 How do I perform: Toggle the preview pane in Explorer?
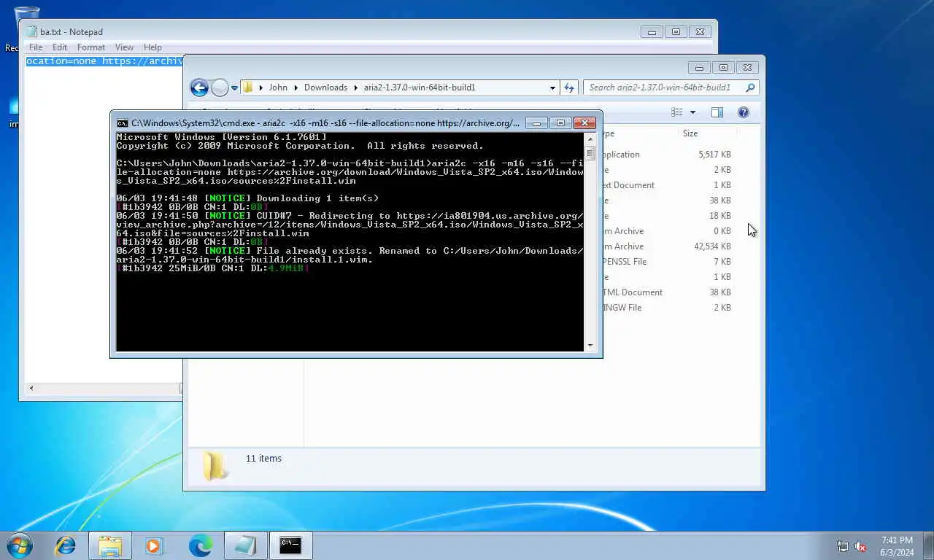click(717, 112)
